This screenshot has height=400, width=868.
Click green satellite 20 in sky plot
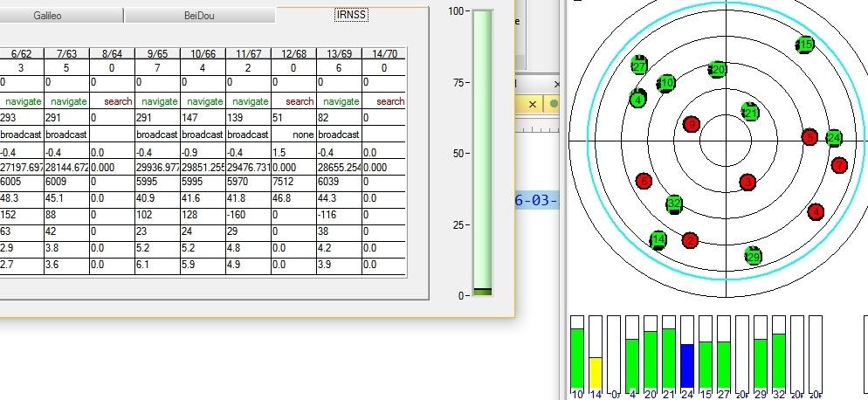tap(718, 70)
